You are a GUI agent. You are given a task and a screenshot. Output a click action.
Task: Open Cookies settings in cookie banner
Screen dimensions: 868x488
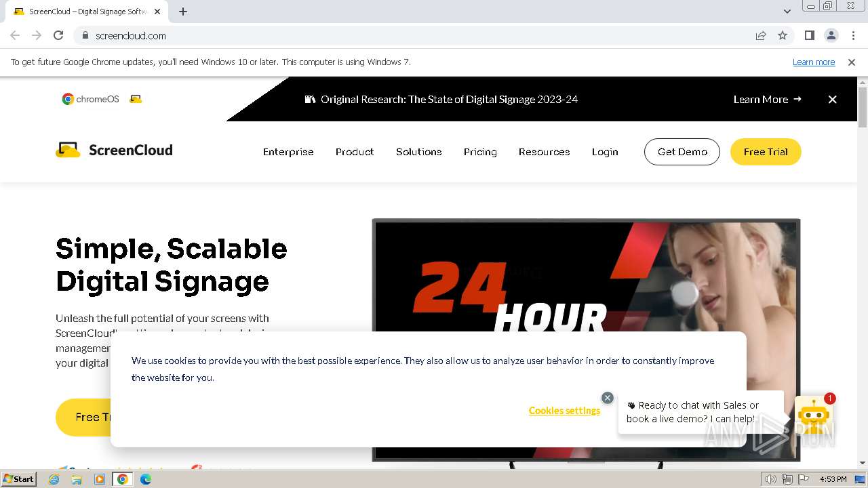[x=564, y=411]
